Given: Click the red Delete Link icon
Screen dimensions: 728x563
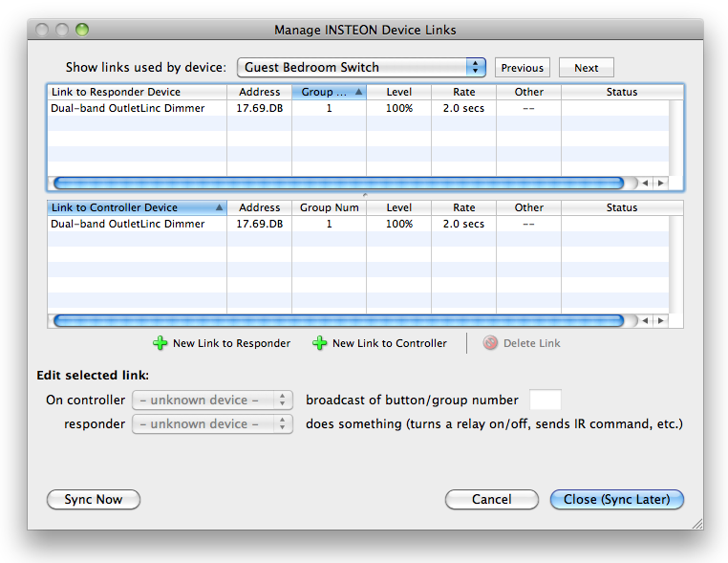Looking at the screenshot, I should pyautogui.click(x=490, y=343).
